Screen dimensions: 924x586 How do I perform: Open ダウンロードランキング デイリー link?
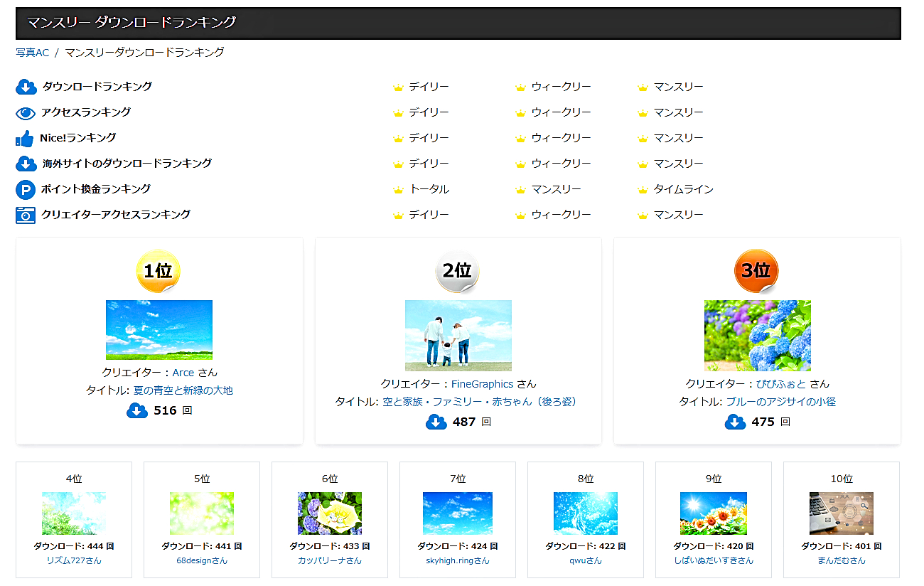pos(429,87)
